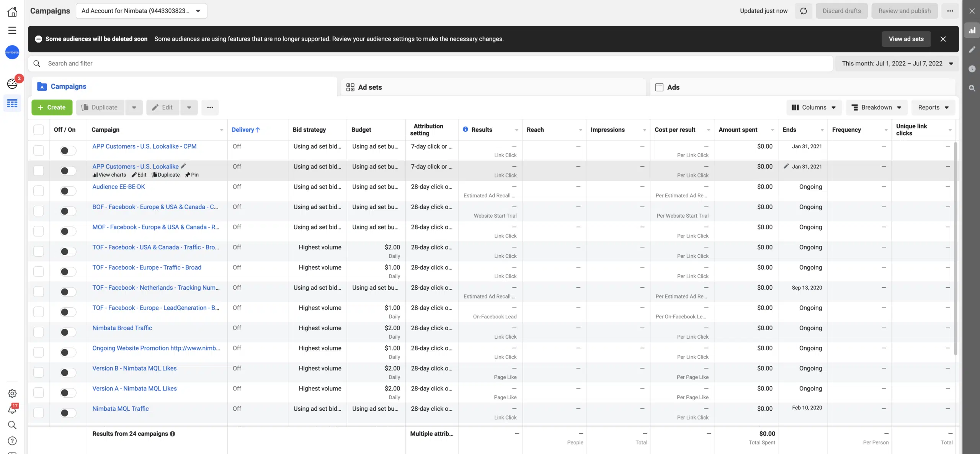Open Amount spent column header dropdown arrow
Screen dimensions: 980x454
click(773, 130)
